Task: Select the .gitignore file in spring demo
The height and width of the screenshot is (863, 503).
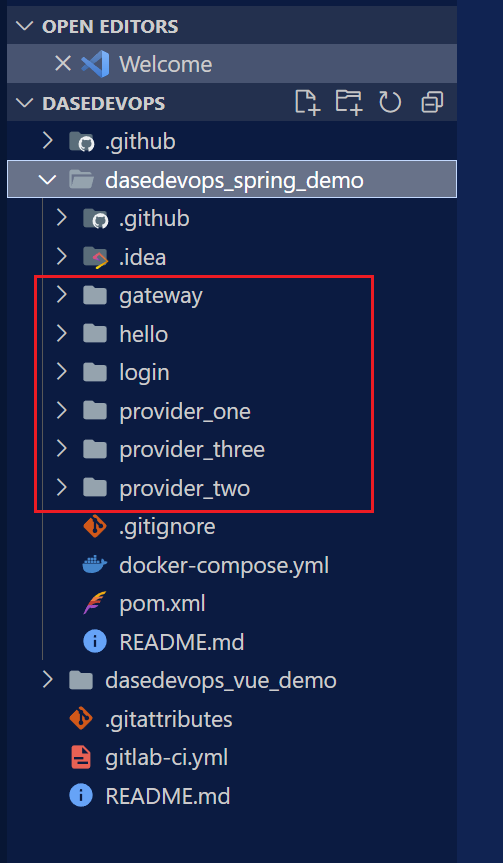Action: pyautogui.click(x=167, y=527)
